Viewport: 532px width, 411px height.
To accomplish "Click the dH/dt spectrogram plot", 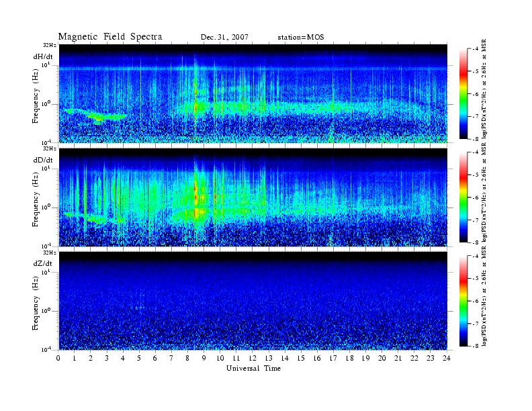I will tap(253, 93).
